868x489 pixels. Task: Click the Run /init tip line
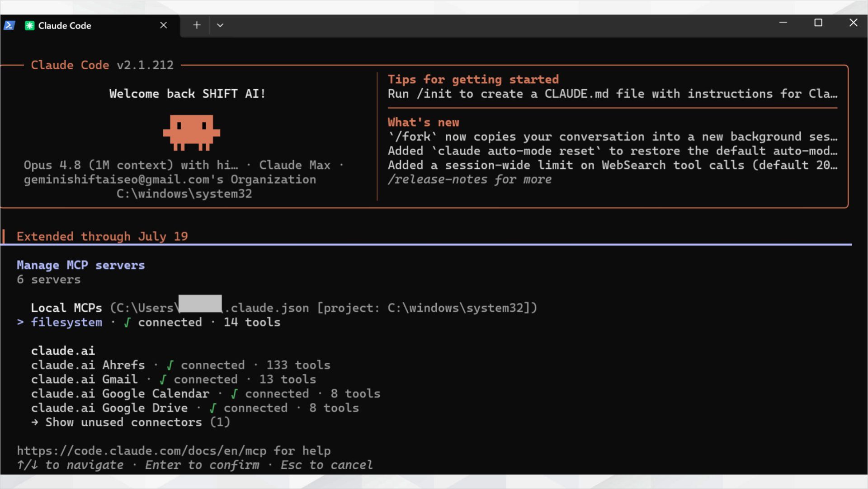pyautogui.click(x=613, y=94)
